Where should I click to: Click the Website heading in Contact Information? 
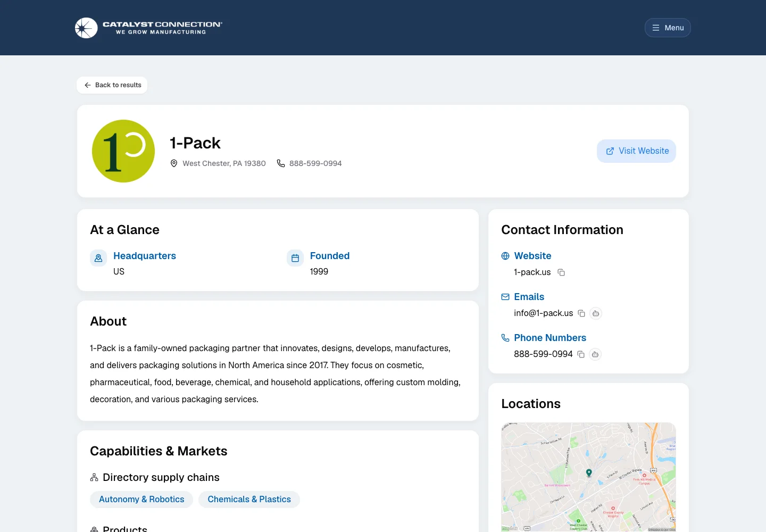532,256
